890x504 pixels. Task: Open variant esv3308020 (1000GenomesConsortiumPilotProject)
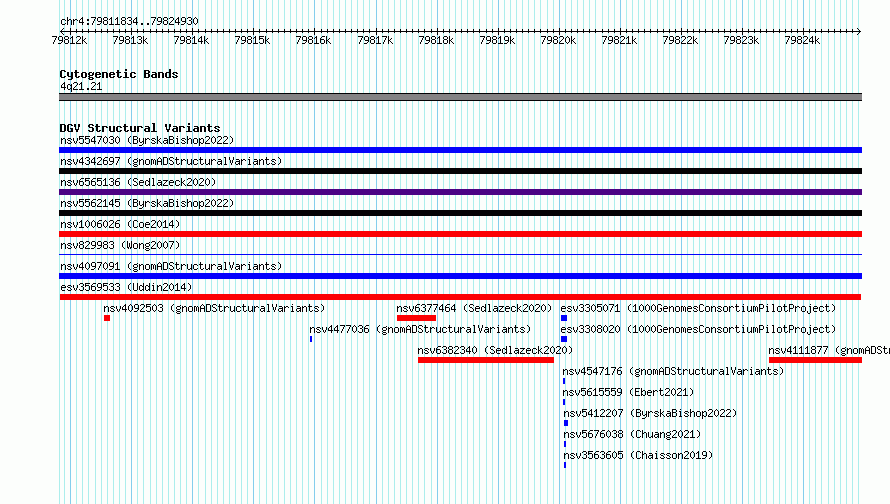tap(698, 329)
